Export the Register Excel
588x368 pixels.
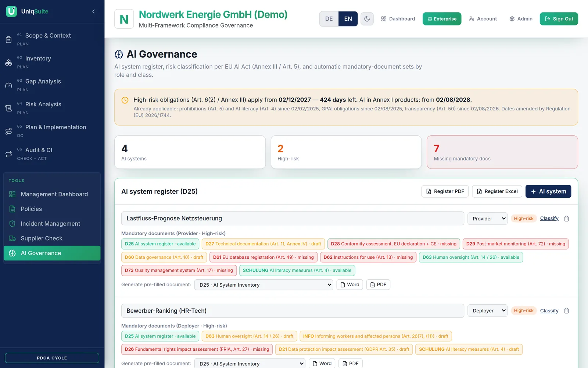(497, 191)
